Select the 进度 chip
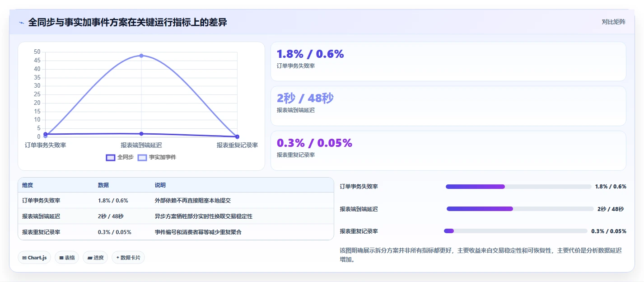 pyautogui.click(x=95, y=258)
